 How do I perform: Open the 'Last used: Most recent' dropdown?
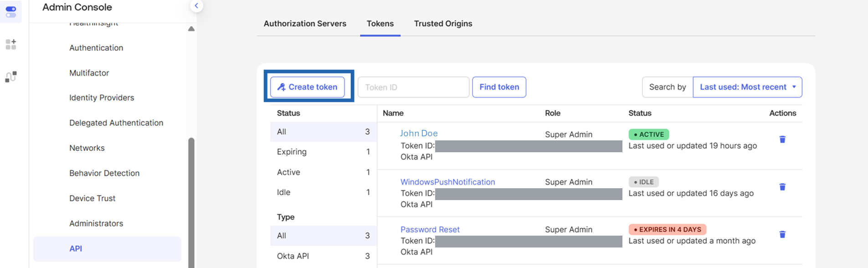click(747, 87)
